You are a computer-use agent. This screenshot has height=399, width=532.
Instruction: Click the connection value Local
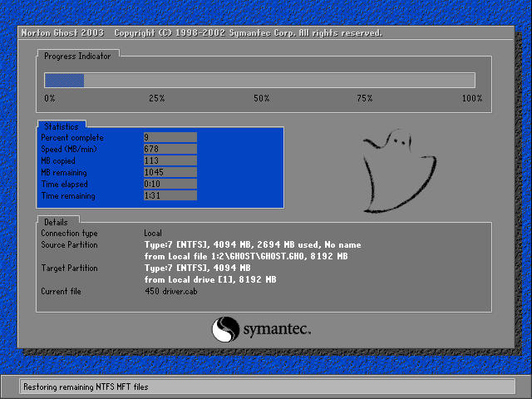point(153,233)
